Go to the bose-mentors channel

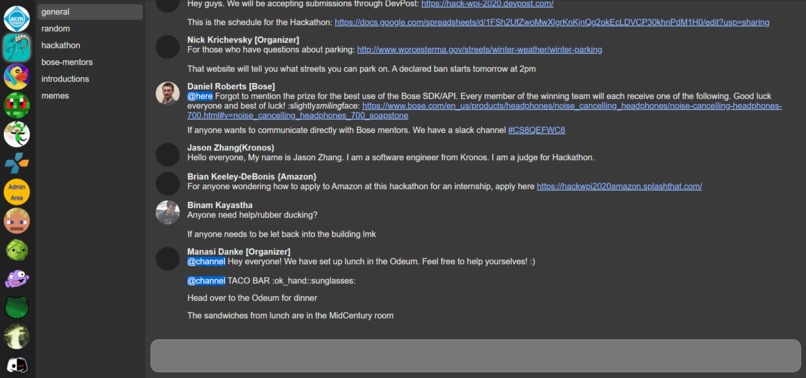pyautogui.click(x=90, y=62)
